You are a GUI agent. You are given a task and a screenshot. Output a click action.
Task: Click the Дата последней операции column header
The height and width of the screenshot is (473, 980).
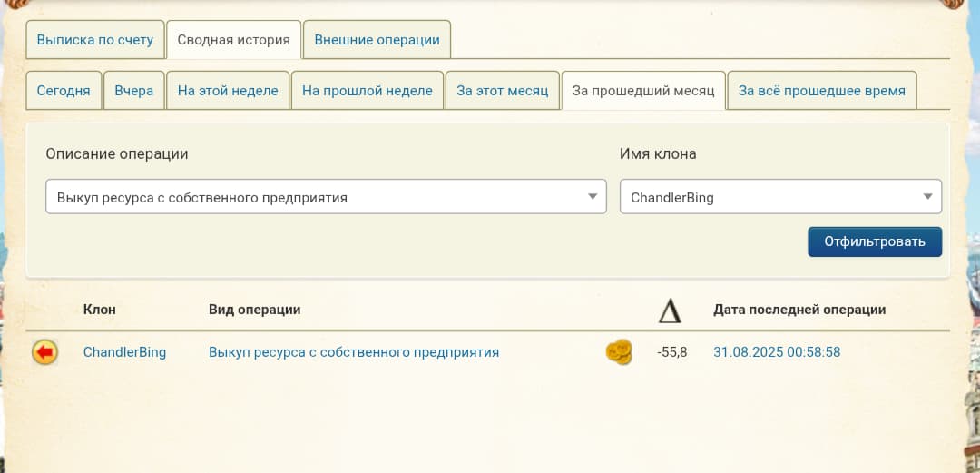pos(799,310)
